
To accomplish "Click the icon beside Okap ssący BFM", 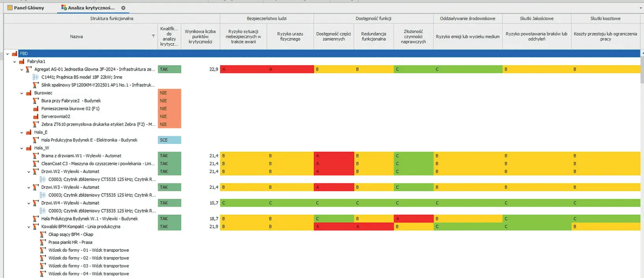I will click(43, 234).
